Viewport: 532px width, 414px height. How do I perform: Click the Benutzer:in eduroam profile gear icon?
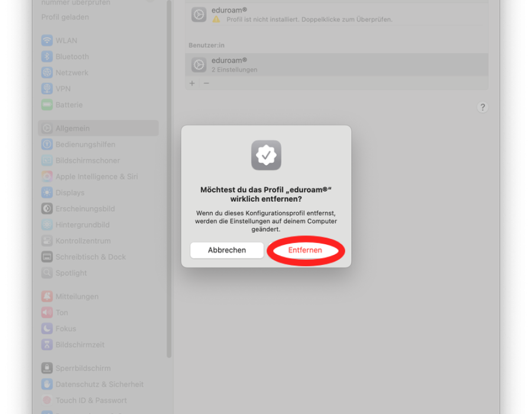click(x=199, y=64)
